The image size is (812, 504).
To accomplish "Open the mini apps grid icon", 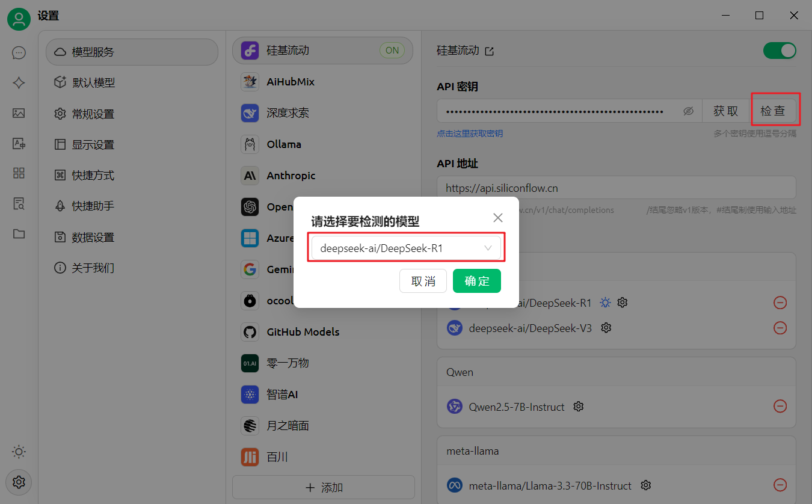I will [19, 173].
